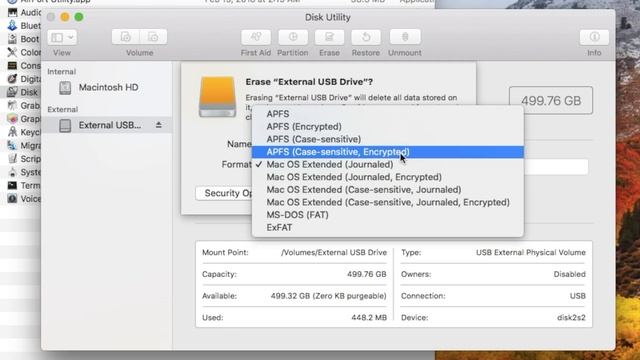Click the Console app icon in Finder

12,65
